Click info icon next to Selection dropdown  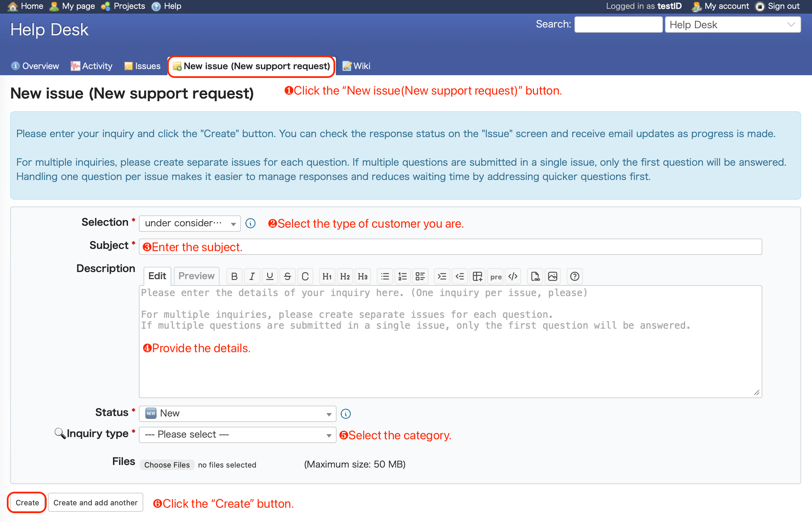point(250,223)
